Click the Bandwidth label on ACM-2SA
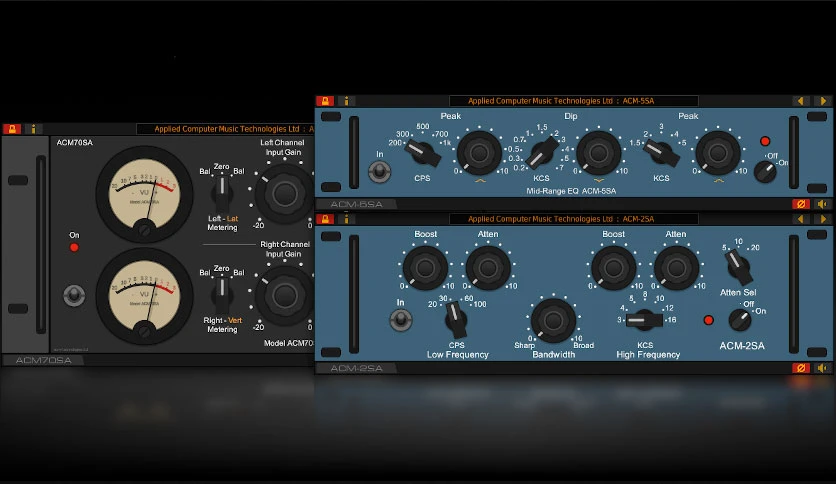 click(553, 354)
